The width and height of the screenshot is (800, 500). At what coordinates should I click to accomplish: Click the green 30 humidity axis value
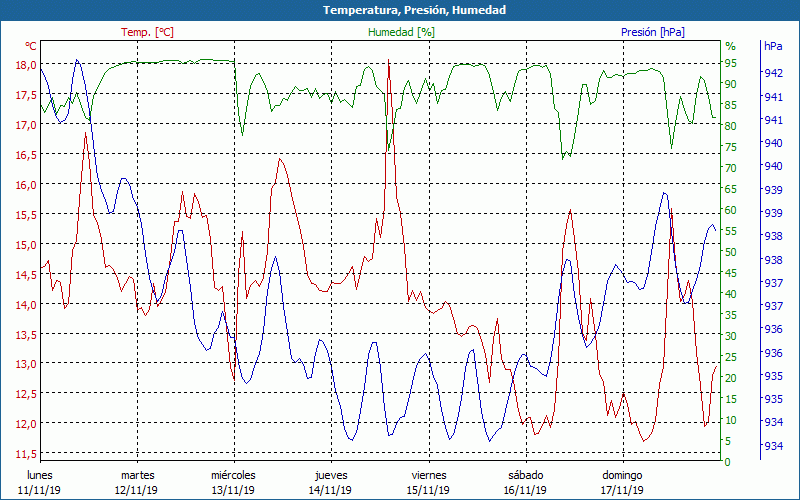(731, 336)
